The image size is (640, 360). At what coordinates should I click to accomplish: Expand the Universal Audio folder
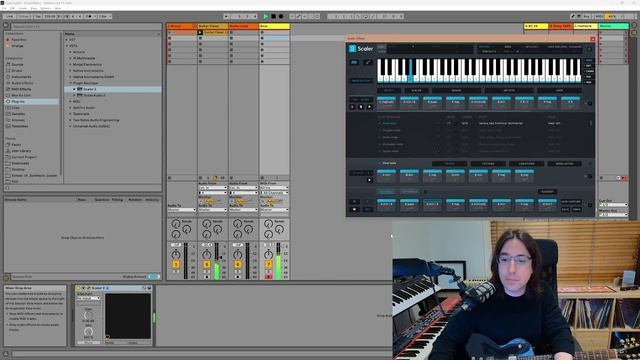(70, 126)
